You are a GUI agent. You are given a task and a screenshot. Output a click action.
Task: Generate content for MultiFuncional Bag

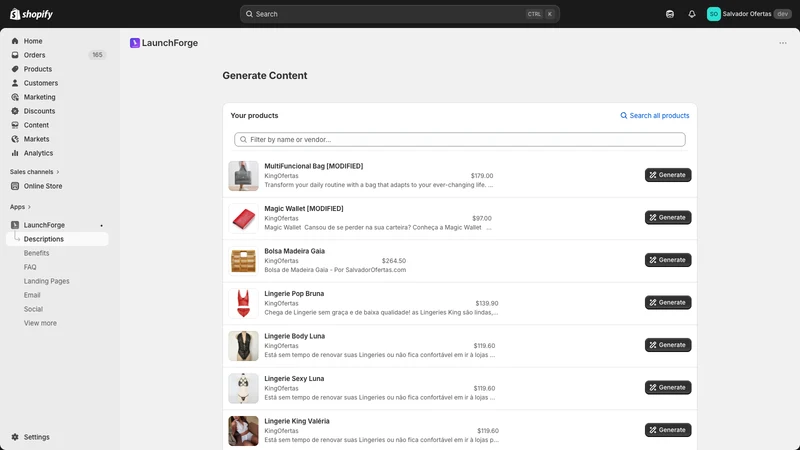(x=668, y=175)
